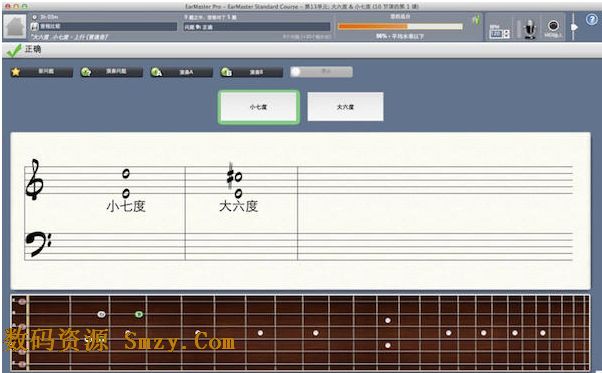Select the microphone input icon

point(530,29)
